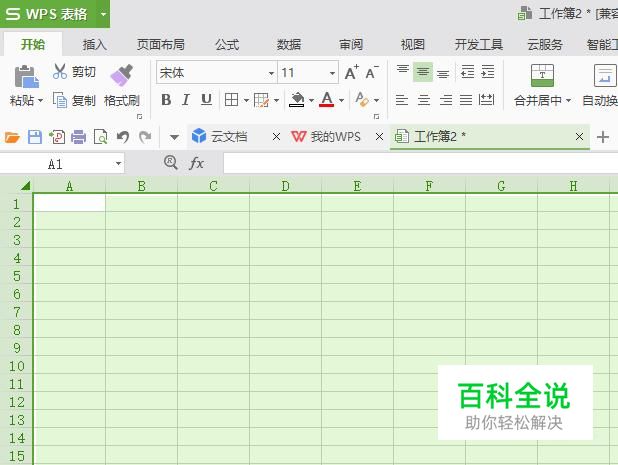This screenshot has height=465, width=618.
Task: Save the workbook with floppy icon
Action: (x=35, y=137)
